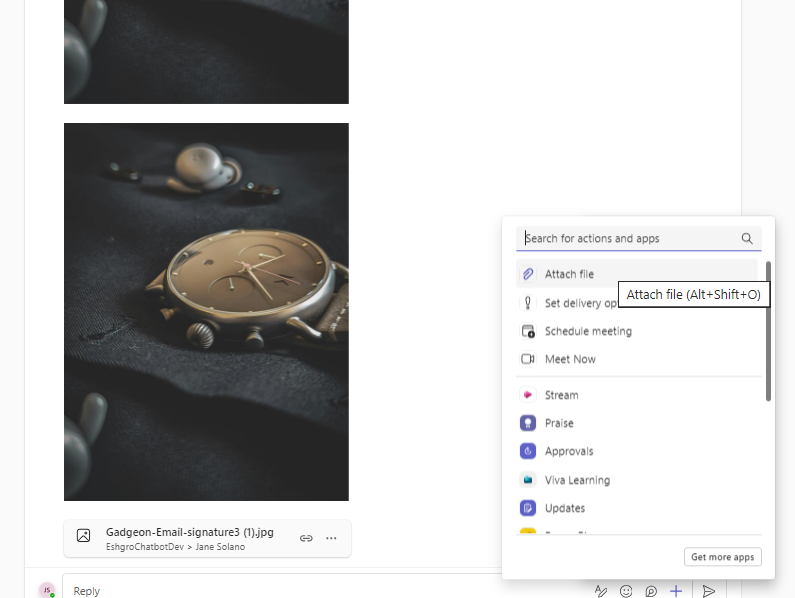This screenshot has height=598, width=795.
Task: Click the search magnifier icon
Action: coord(747,238)
